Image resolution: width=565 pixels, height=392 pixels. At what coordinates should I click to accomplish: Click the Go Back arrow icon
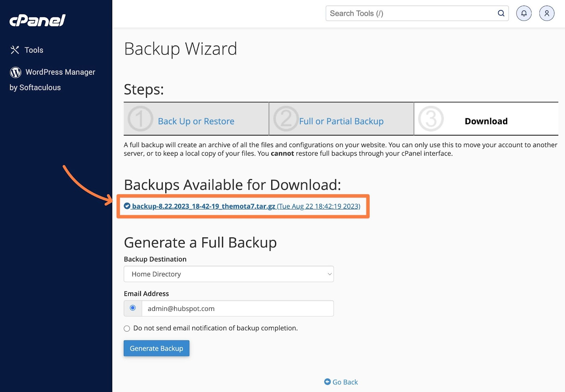click(x=327, y=382)
